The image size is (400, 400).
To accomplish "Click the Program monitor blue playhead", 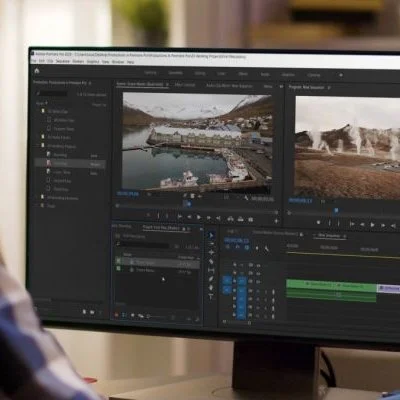I will point(336,210).
